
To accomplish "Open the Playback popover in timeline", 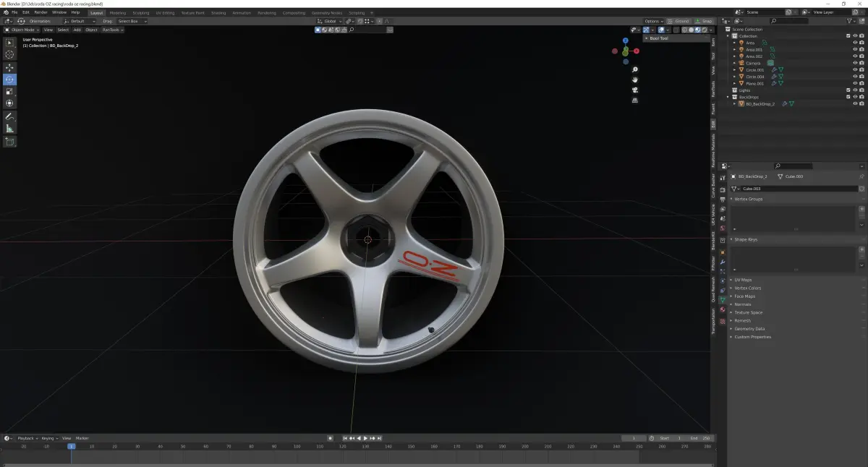I will 27,438.
